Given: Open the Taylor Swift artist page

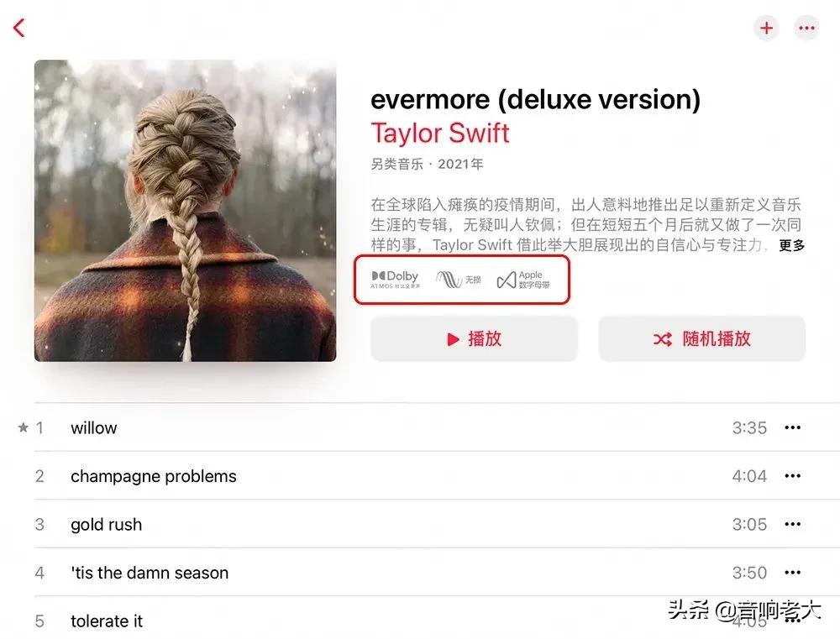Looking at the screenshot, I should (440, 134).
